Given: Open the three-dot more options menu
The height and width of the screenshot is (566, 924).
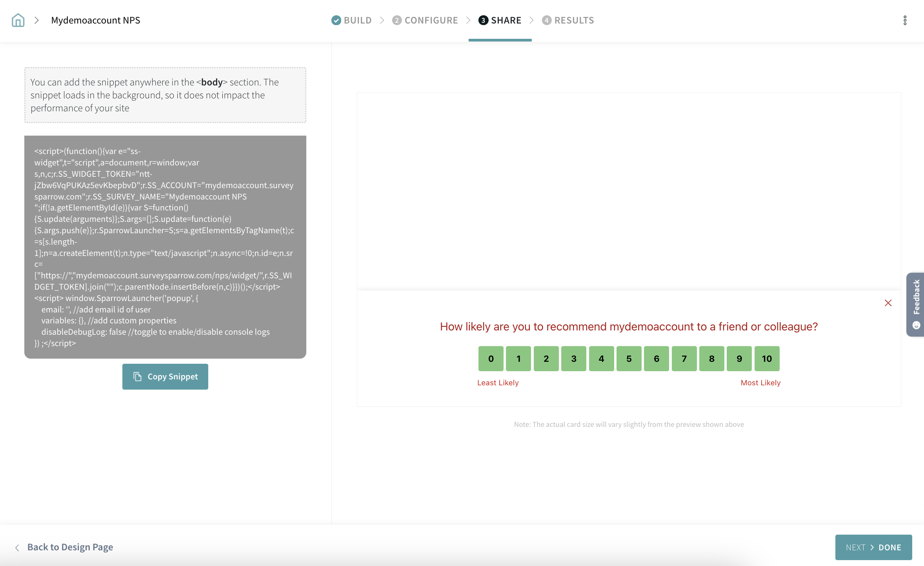Looking at the screenshot, I should [905, 20].
